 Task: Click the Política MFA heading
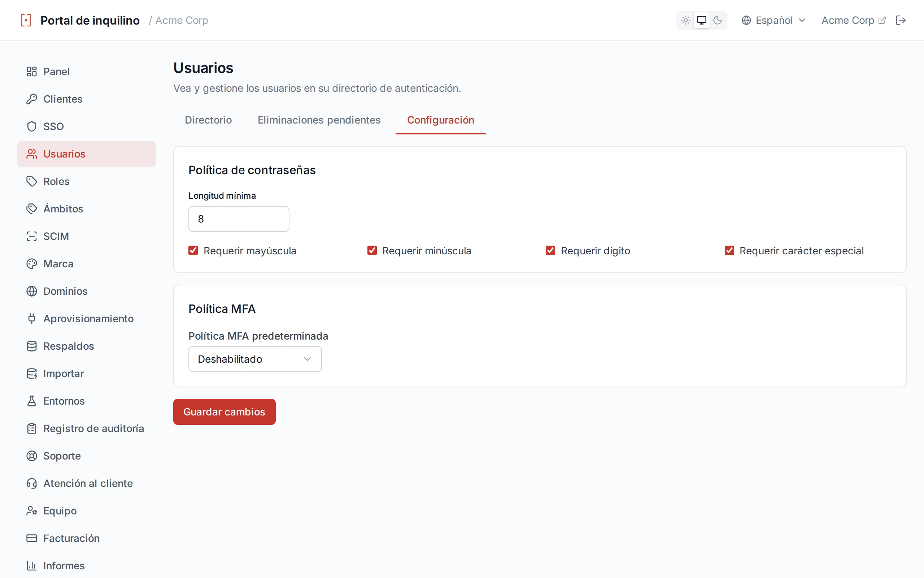pos(222,309)
